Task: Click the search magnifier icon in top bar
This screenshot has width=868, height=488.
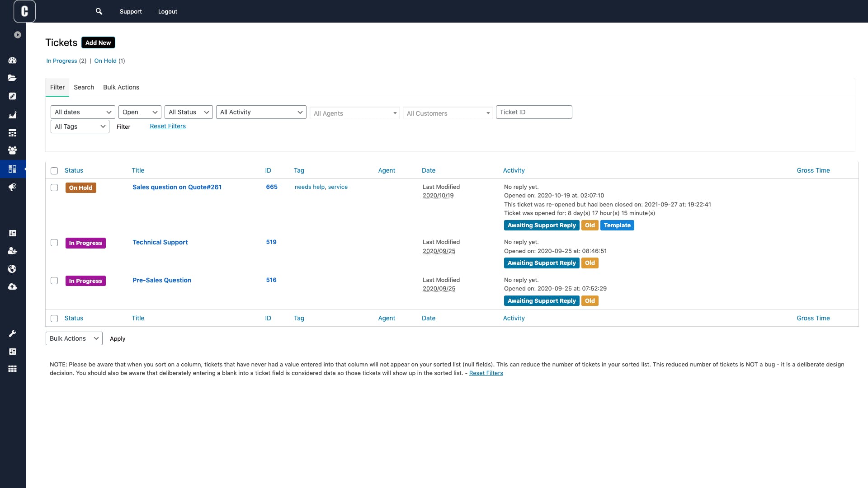Action: point(99,11)
